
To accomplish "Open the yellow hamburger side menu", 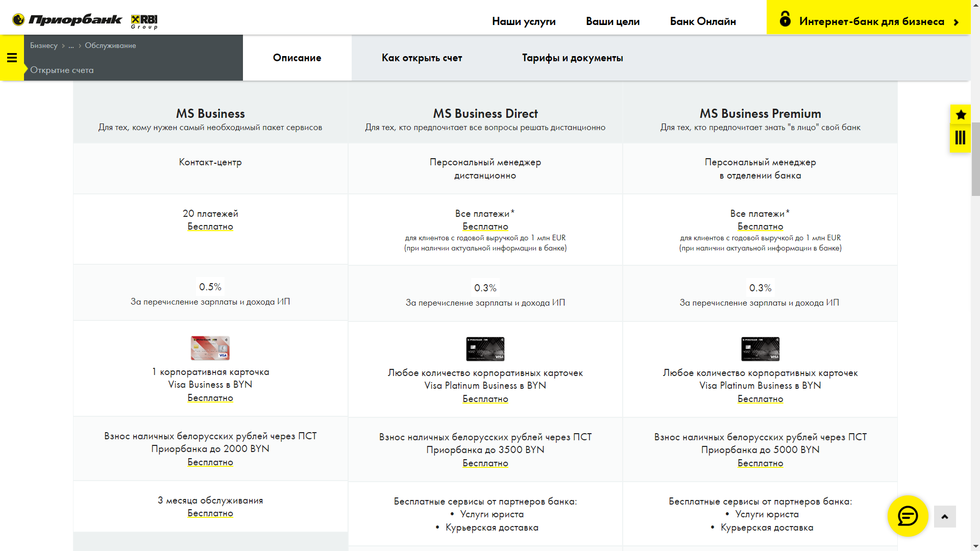I will 12,58.
